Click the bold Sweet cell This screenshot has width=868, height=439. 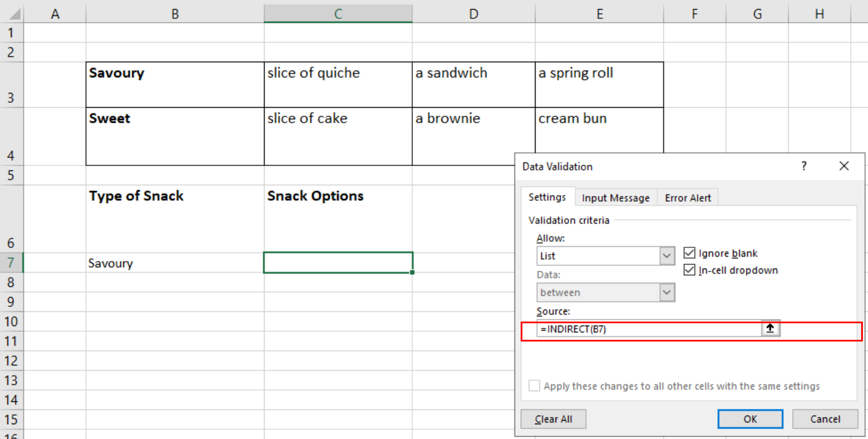(175, 136)
